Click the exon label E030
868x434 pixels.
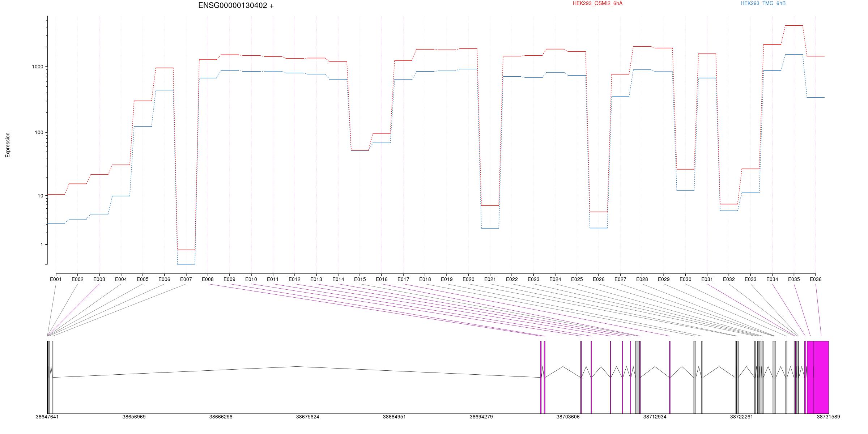(x=685, y=279)
